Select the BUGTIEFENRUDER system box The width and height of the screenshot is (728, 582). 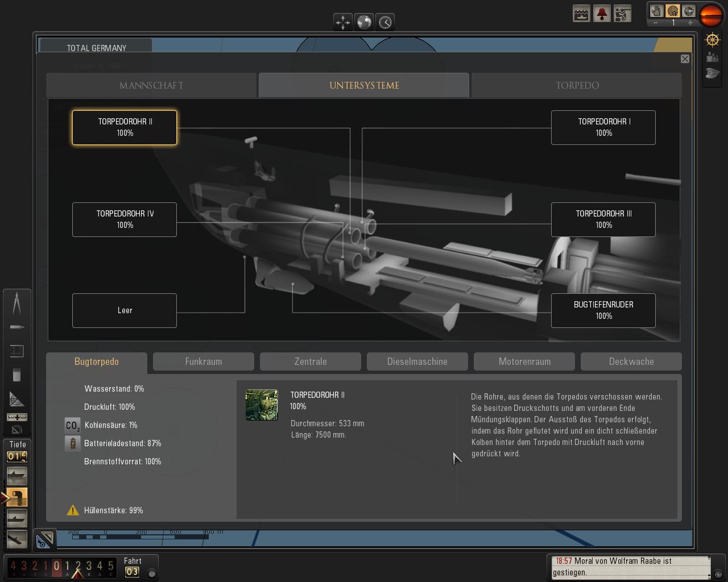[x=603, y=310]
